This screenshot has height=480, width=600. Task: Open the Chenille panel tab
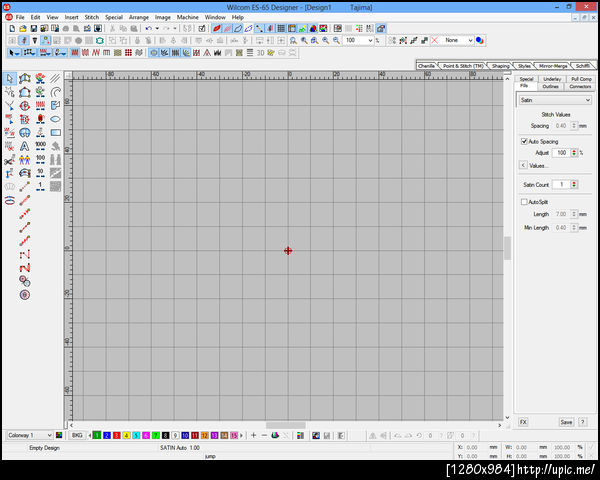pyautogui.click(x=426, y=66)
